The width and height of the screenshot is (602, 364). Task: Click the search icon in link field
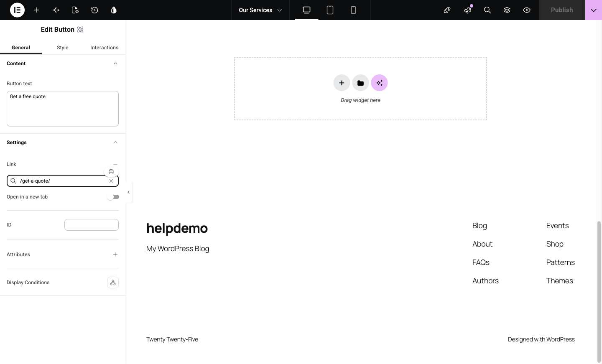[13, 181]
